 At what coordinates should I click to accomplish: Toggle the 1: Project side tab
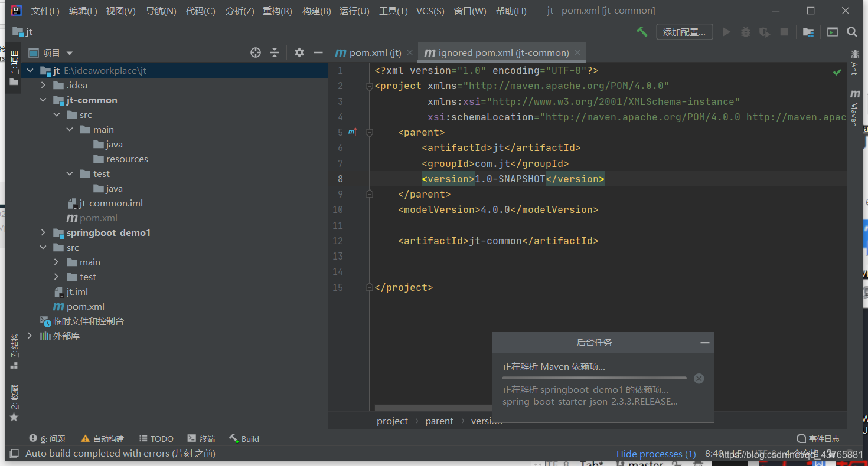14,68
